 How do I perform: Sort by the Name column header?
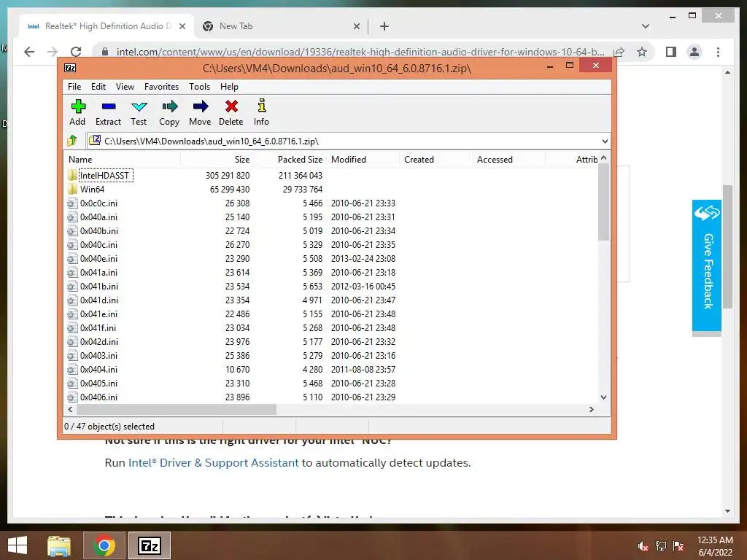(x=122, y=160)
